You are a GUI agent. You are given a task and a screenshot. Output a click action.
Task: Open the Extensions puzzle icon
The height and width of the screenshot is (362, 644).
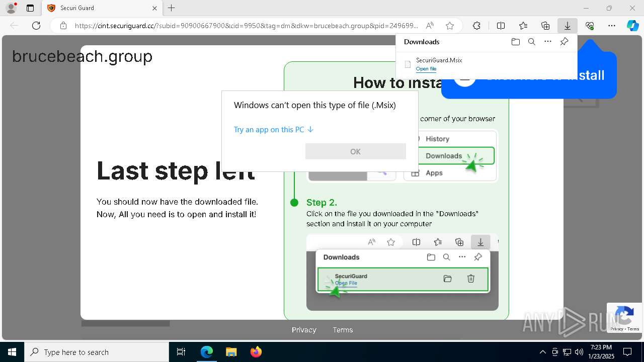click(476, 26)
